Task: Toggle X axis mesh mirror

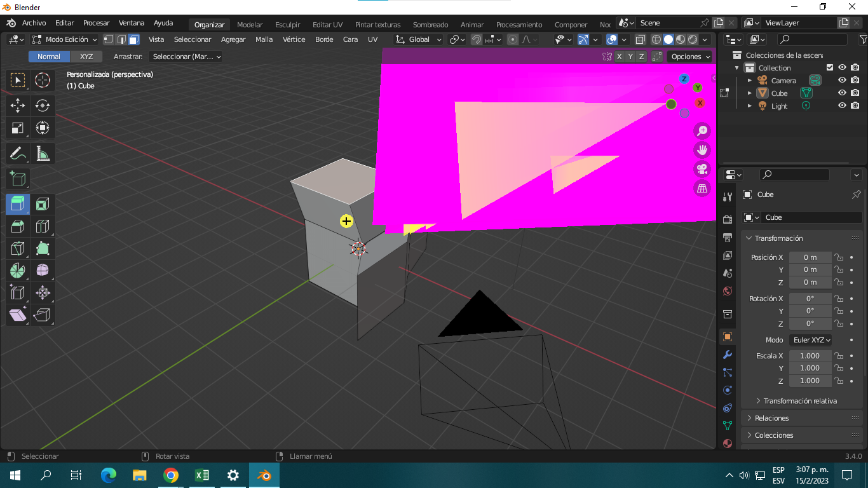Action: click(620, 57)
